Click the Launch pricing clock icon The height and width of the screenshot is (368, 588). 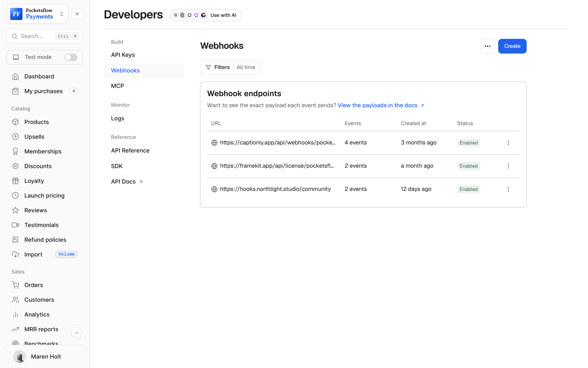point(16,195)
